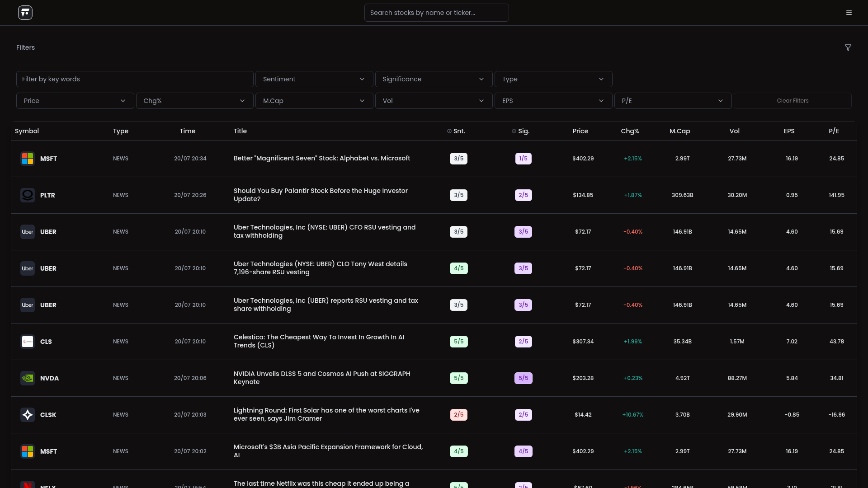868x488 pixels.
Task: Open NVIDIA DLSS 5 SIGGRAPH article
Action: click(x=322, y=378)
